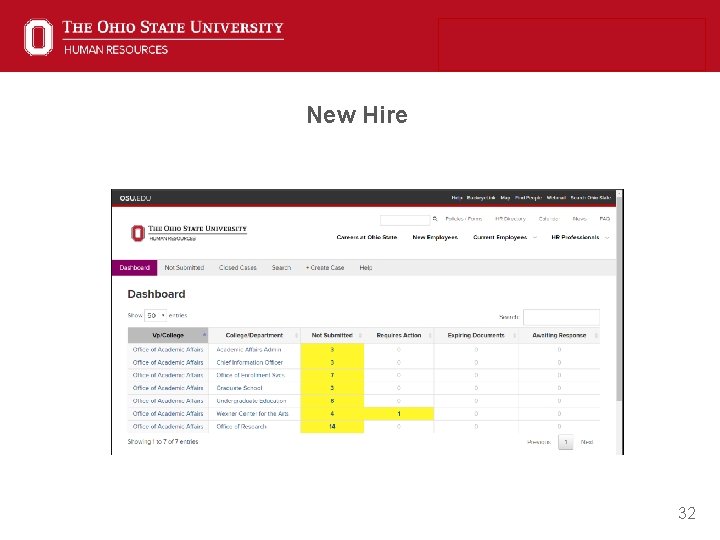Screen dimensions: 720x540
Task: Open the Careers at Ohio State menu
Action: point(367,237)
